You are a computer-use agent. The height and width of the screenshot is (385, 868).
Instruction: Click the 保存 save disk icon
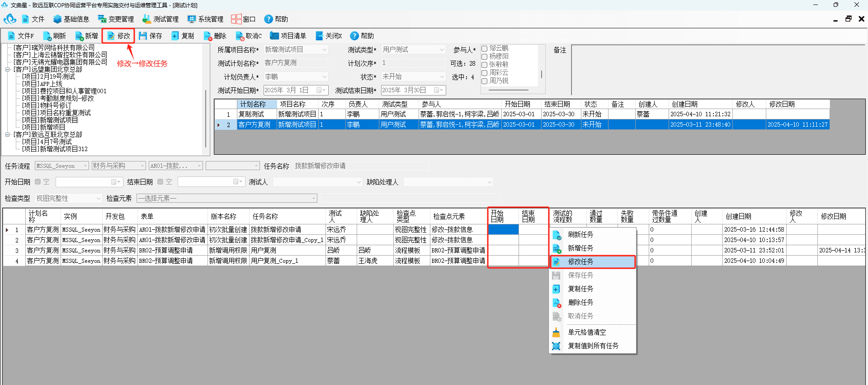click(143, 36)
